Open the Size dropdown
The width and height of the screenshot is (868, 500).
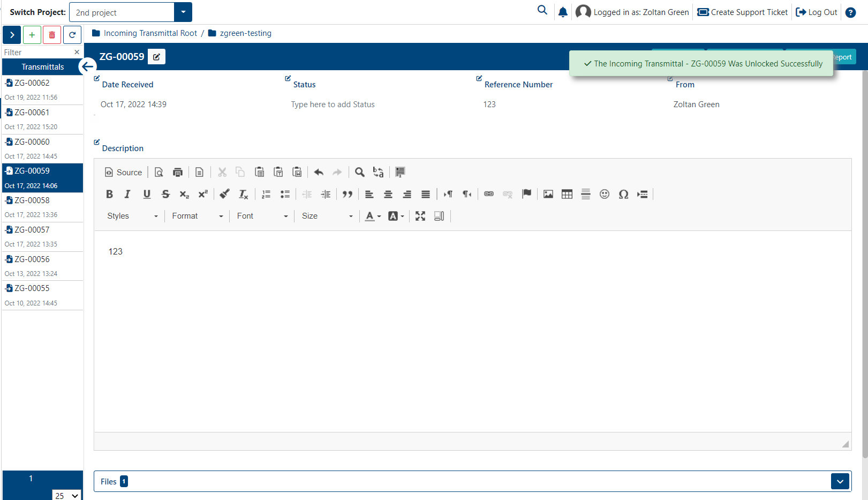(x=327, y=216)
